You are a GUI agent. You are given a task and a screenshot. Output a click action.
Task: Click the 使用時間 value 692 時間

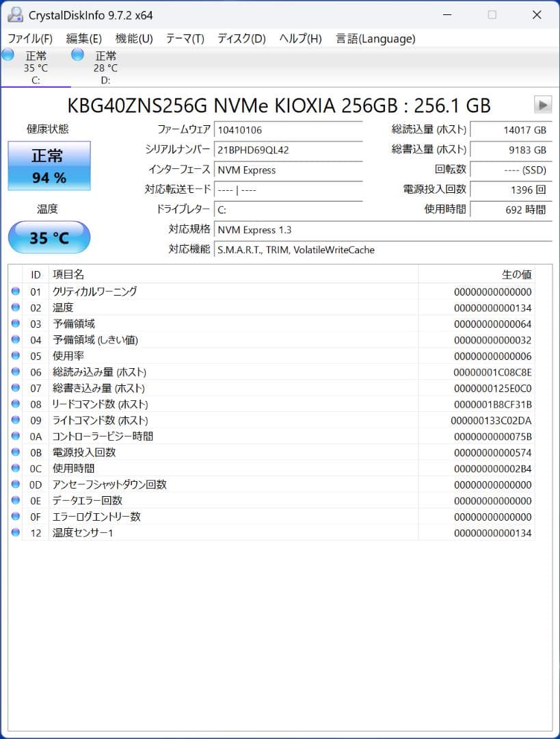click(x=511, y=210)
